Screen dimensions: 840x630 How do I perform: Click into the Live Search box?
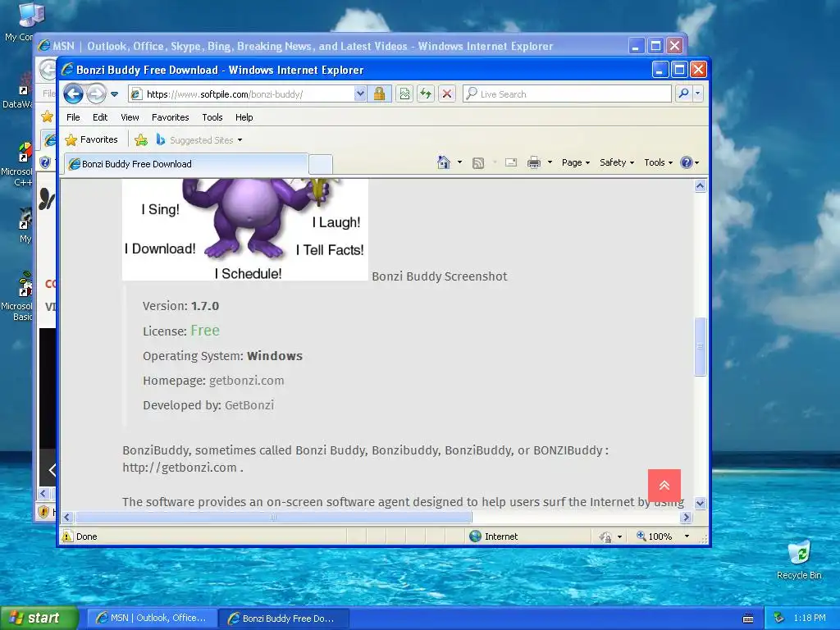(x=567, y=94)
